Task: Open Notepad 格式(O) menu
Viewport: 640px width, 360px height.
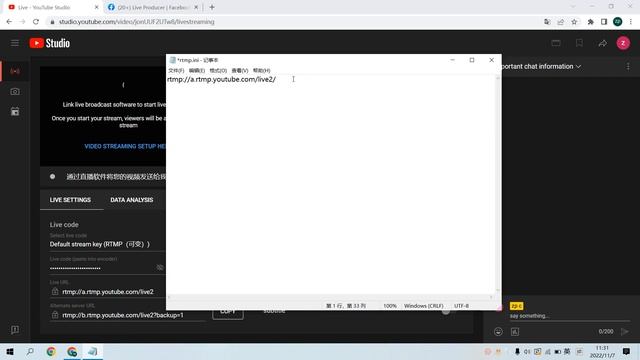Action: click(218, 71)
